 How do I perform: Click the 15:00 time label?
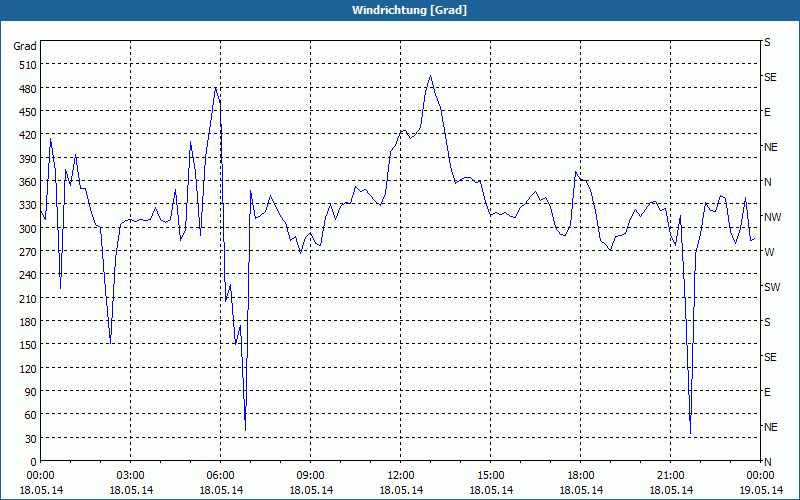(491, 476)
